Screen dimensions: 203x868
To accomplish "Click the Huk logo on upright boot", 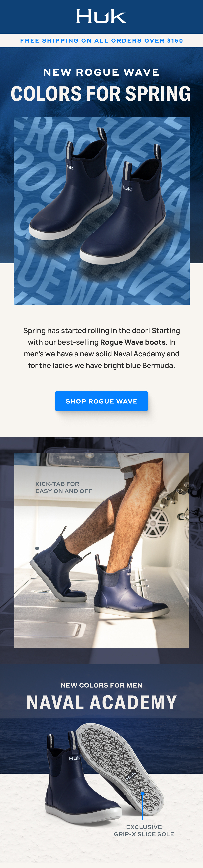I will point(75,758).
